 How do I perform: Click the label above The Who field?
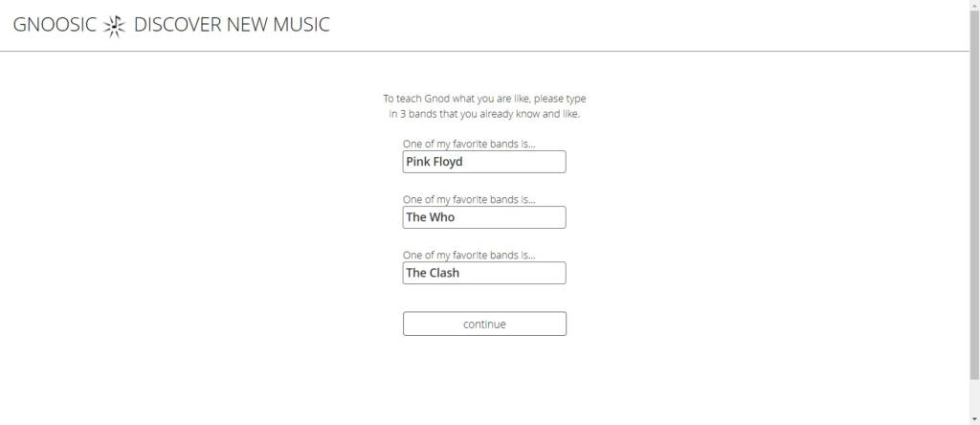pyautogui.click(x=469, y=199)
